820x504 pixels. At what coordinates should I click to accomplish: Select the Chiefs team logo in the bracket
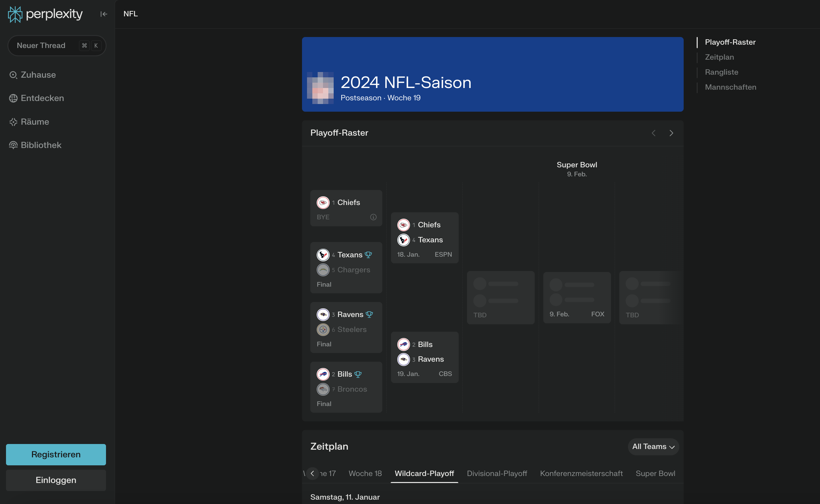[x=323, y=202]
